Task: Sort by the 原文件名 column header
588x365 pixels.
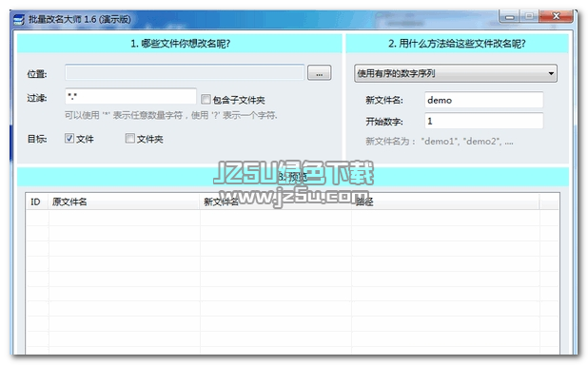Action: tap(124, 202)
